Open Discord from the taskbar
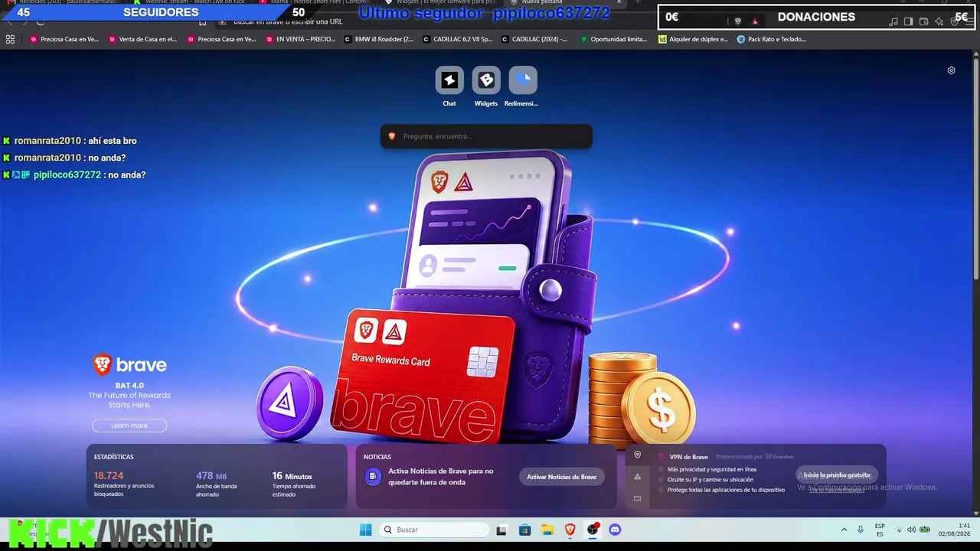The width and height of the screenshot is (980, 551). [x=615, y=530]
